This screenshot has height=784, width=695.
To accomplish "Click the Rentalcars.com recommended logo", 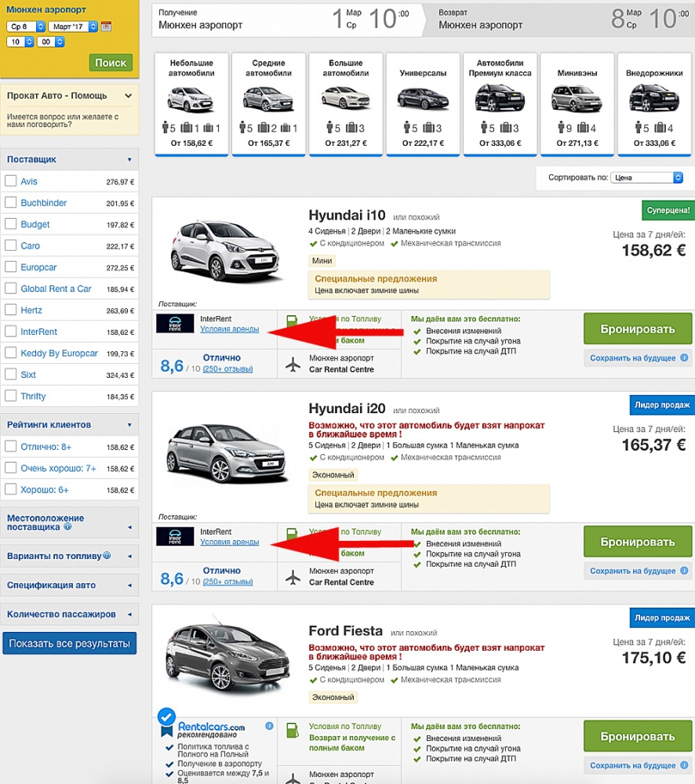I will point(211,729).
